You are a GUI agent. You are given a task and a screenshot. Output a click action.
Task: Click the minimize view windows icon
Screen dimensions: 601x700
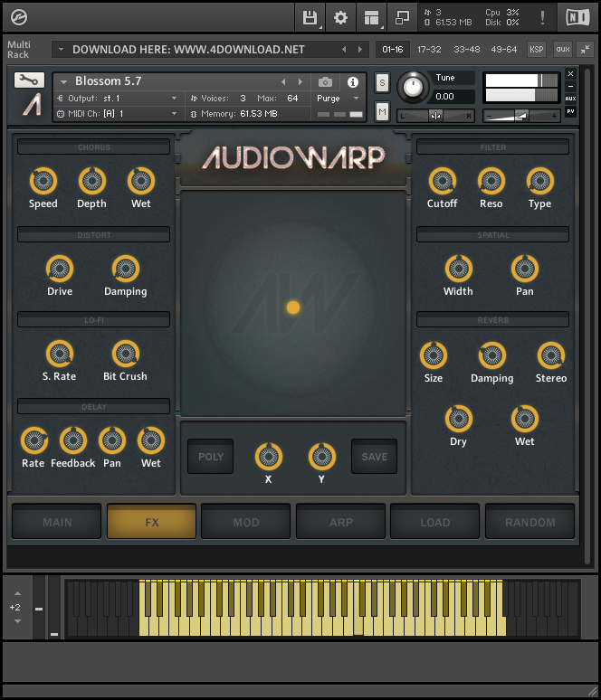click(403, 18)
